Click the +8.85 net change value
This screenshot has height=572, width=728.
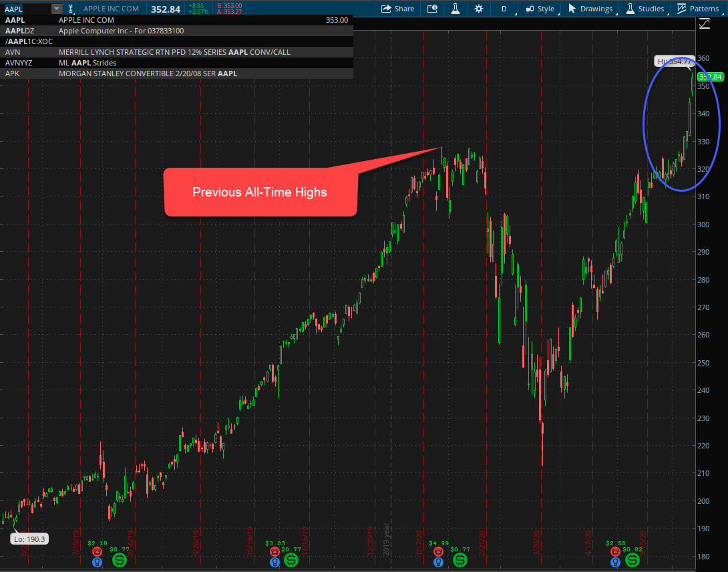(x=196, y=5)
